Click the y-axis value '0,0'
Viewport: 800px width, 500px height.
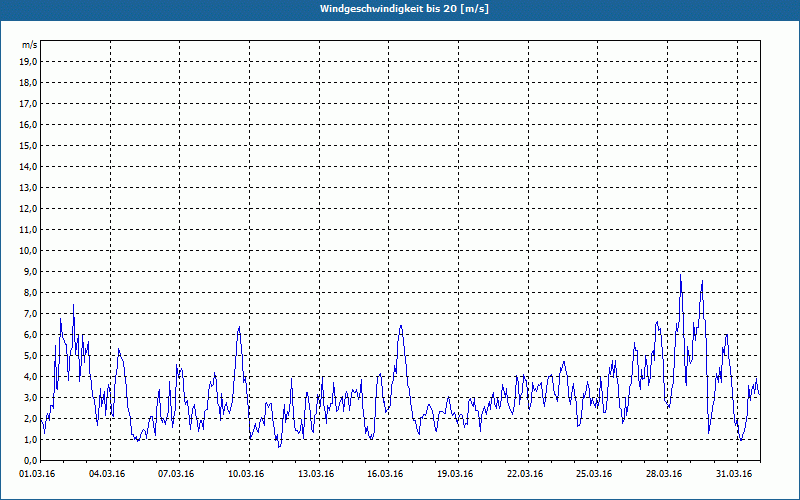click(x=30, y=460)
